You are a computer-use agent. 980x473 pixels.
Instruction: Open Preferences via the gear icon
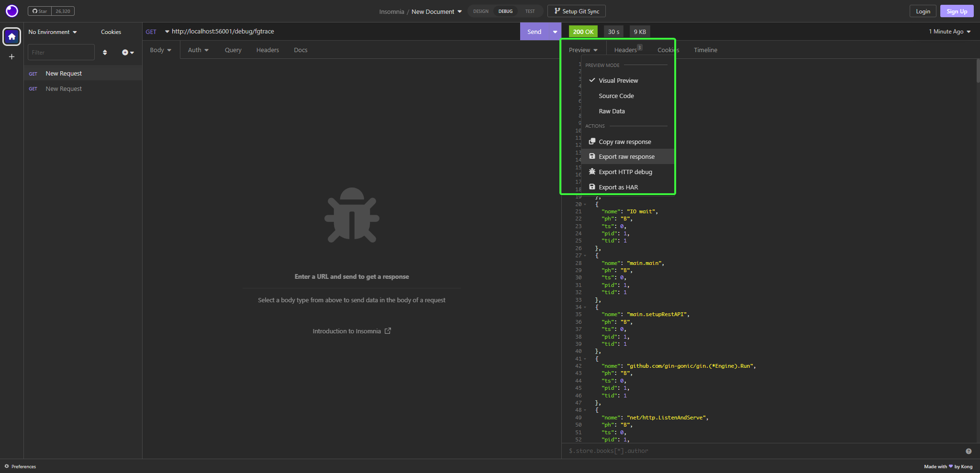(7, 466)
